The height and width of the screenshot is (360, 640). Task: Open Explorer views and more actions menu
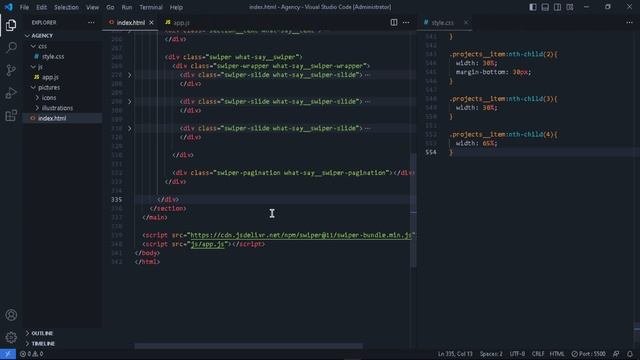[91, 22]
